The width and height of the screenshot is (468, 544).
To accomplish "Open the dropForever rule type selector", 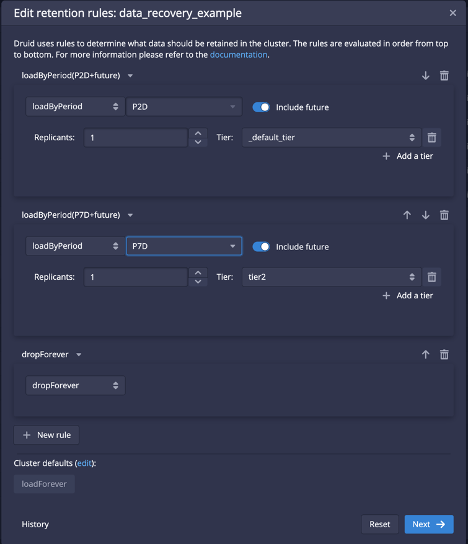I will [75, 385].
